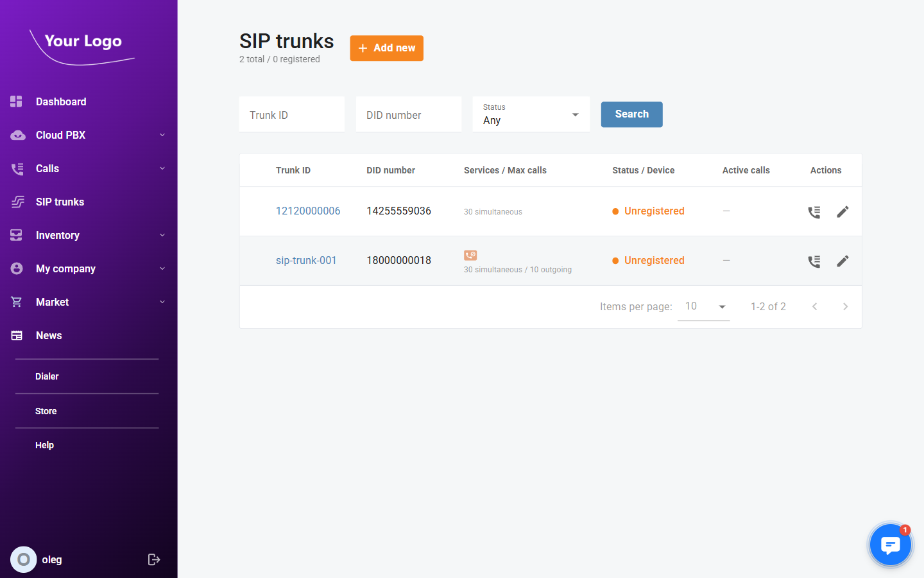The width and height of the screenshot is (924, 578).
Task: Click the logout icon next to oleg
Action: point(154,559)
